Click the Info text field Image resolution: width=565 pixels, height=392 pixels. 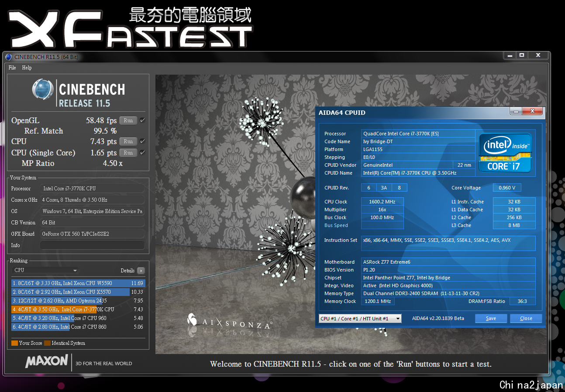(x=92, y=245)
